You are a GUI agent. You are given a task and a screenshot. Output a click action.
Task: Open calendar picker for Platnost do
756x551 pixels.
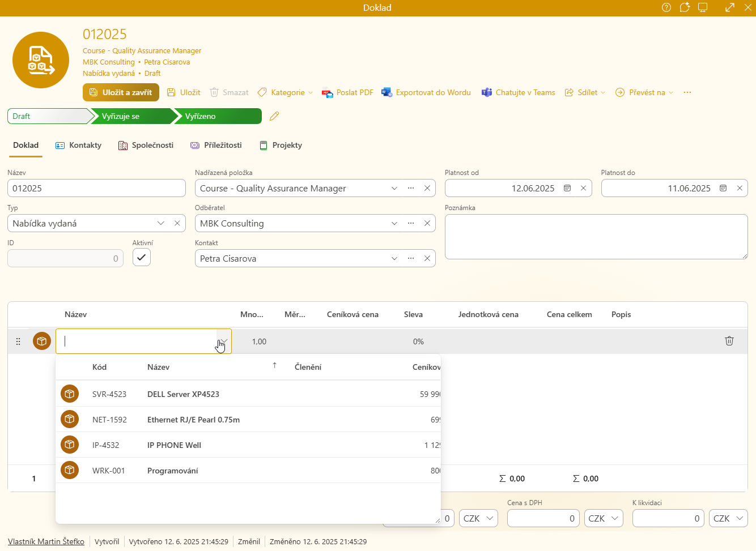(723, 188)
